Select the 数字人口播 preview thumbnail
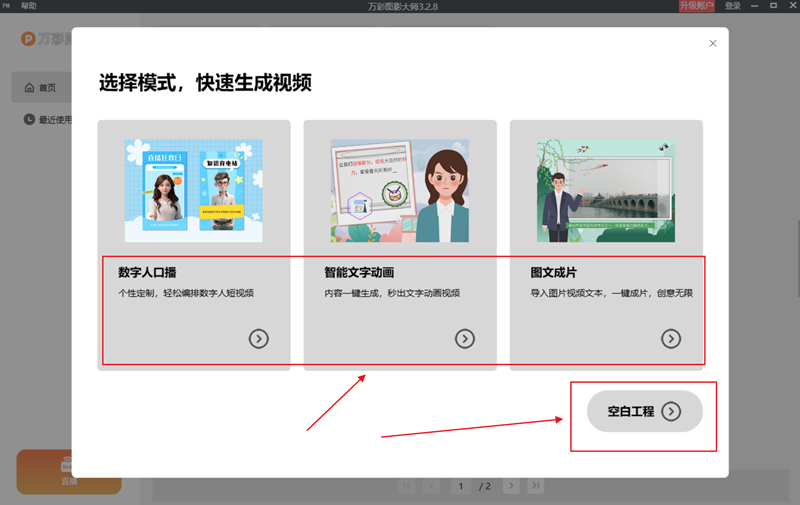This screenshot has height=505, width=800. pos(194,190)
